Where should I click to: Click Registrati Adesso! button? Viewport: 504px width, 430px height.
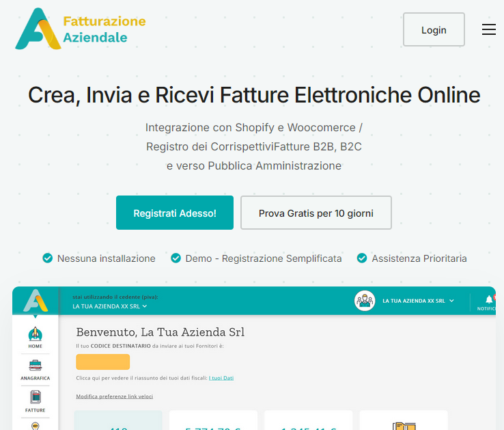175,213
